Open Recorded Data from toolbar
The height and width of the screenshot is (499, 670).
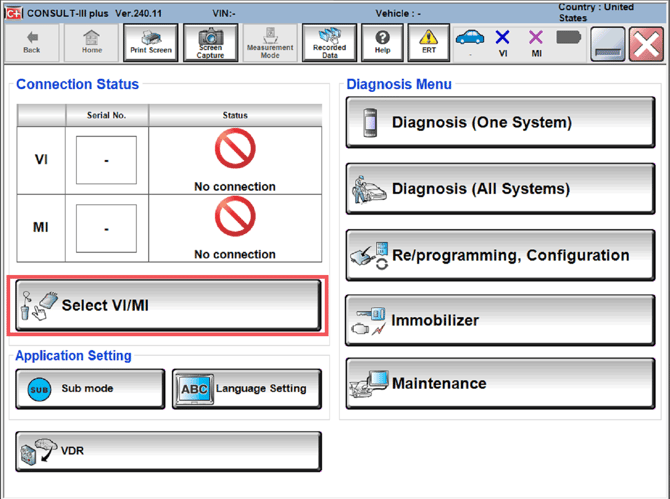[x=329, y=42]
